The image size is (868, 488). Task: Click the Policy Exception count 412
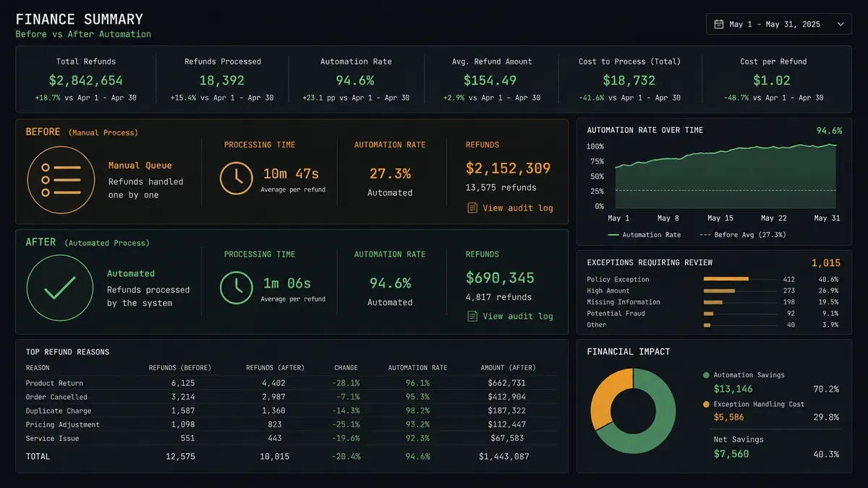pyautogui.click(x=788, y=279)
